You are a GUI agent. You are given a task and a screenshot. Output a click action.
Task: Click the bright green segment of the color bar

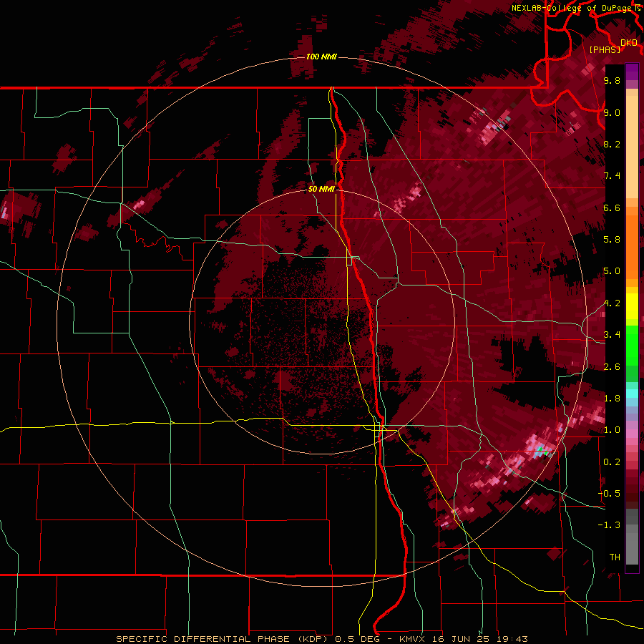pyautogui.click(x=632, y=346)
